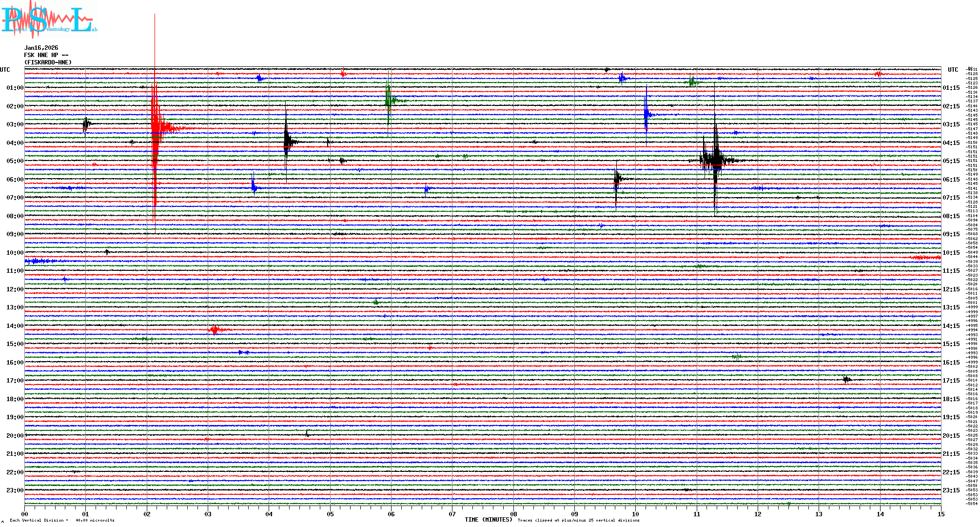Click the 00 minute tick on bottom axis
This screenshot has height=527, width=980.
coord(24,514)
